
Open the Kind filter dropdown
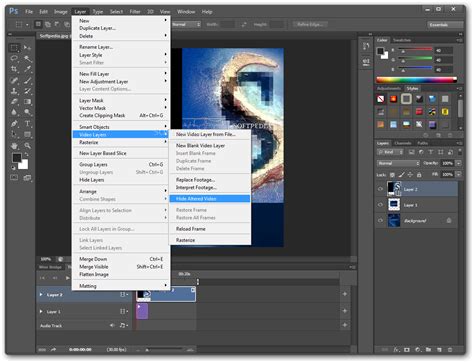pyautogui.click(x=390, y=152)
